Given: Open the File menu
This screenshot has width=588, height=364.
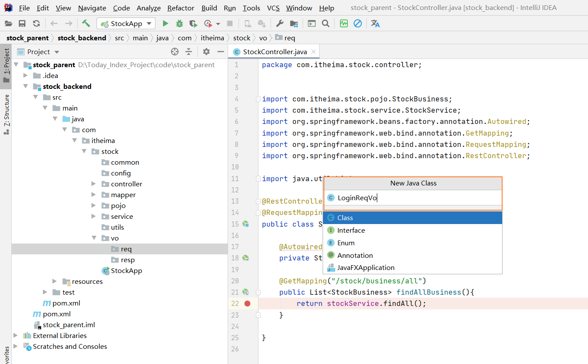Looking at the screenshot, I should tap(24, 8).
